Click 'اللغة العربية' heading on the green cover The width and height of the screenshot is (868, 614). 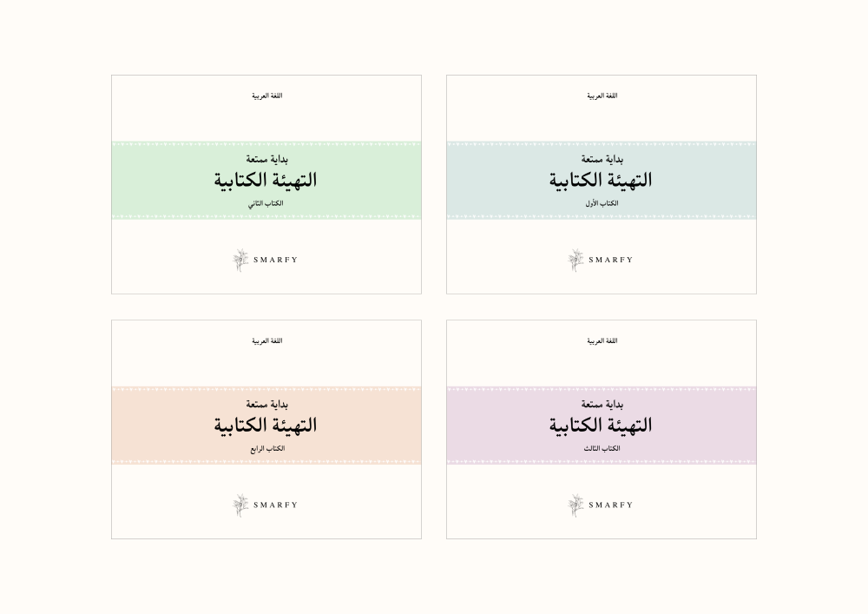266,96
